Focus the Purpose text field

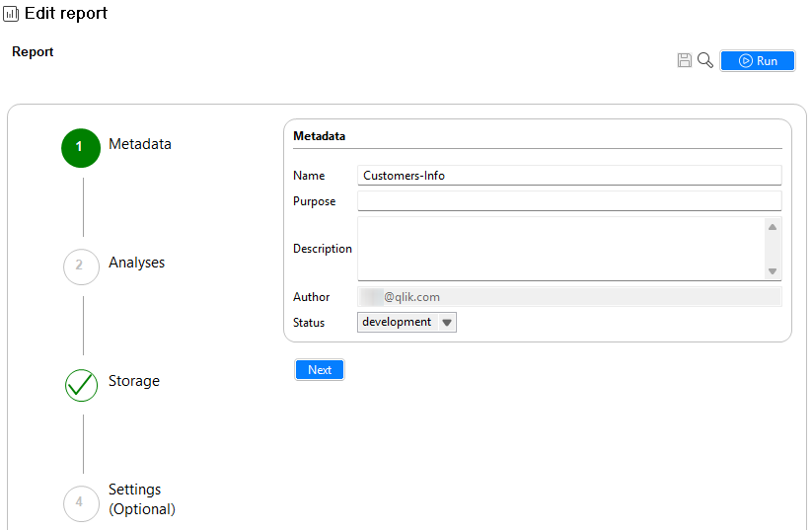[x=569, y=201]
